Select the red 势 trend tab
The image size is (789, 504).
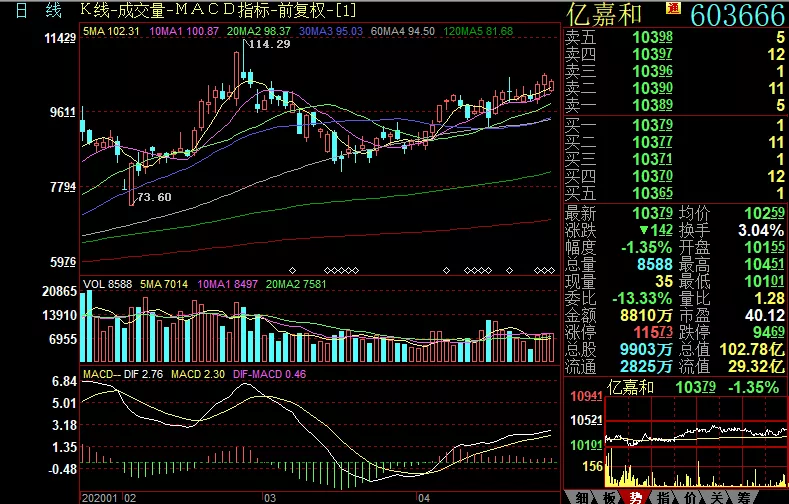(636, 497)
